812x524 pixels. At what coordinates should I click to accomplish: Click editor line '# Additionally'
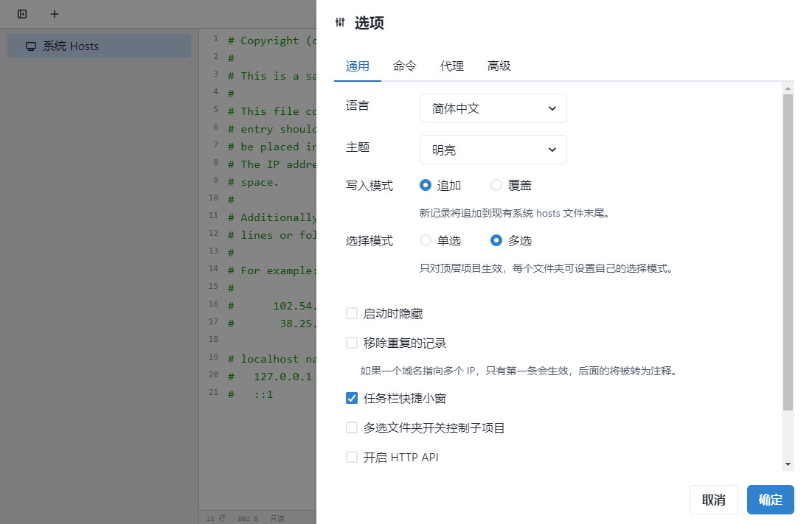click(272, 217)
